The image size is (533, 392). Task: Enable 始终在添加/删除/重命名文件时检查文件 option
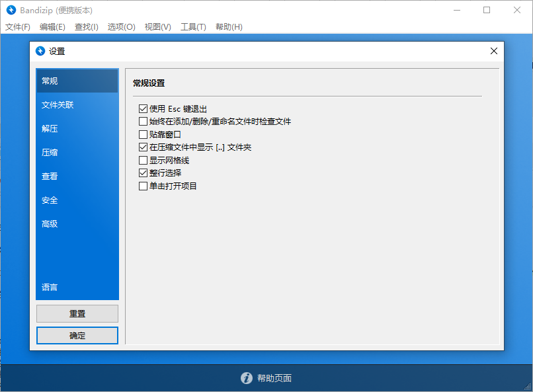point(143,121)
